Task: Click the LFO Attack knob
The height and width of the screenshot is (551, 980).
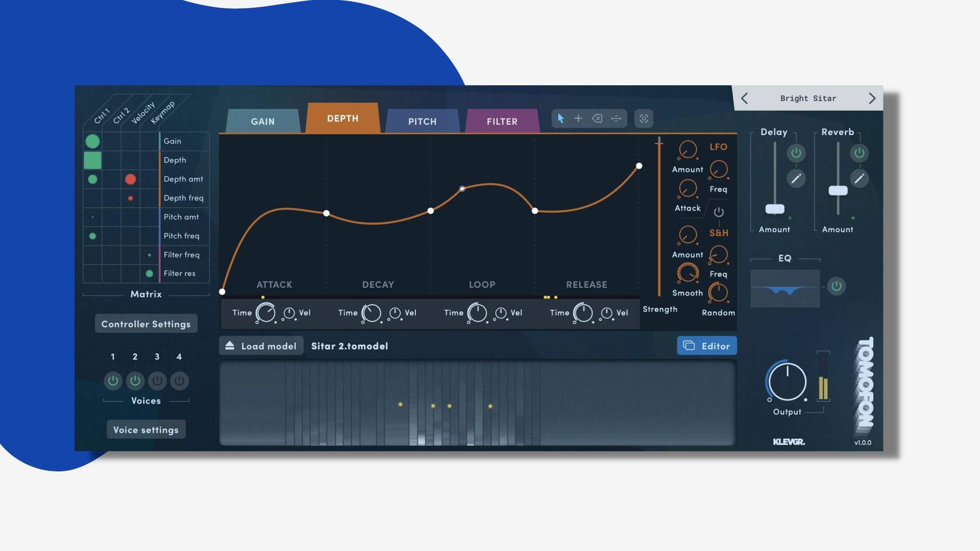Action: [x=687, y=189]
